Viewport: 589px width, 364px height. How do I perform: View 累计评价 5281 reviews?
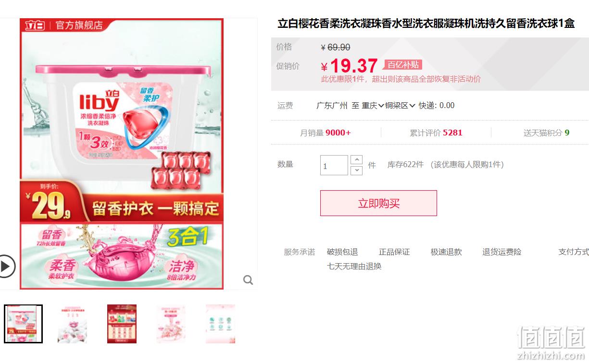point(436,133)
